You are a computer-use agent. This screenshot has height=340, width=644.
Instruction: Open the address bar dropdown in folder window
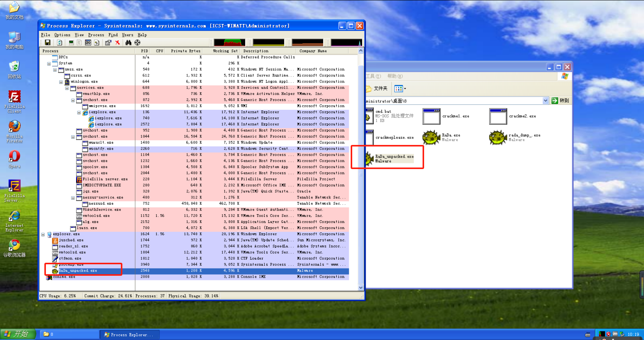coord(546,101)
